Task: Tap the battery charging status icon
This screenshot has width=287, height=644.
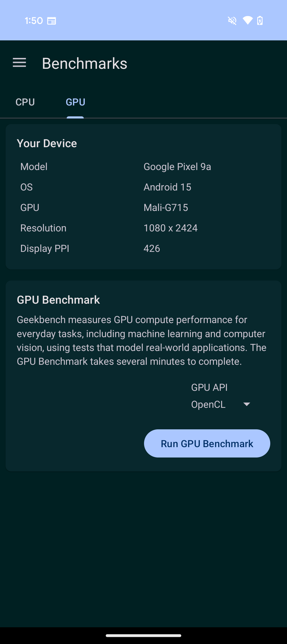Action: tap(260, 20)
